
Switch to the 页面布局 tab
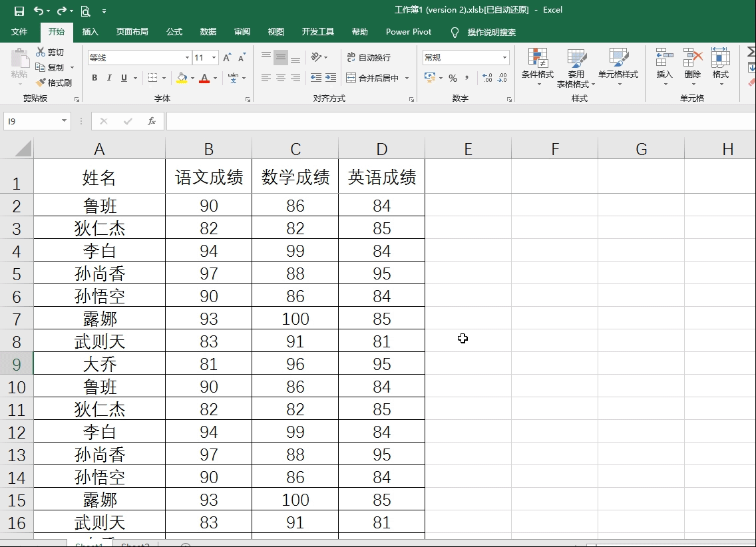[132, 32]
